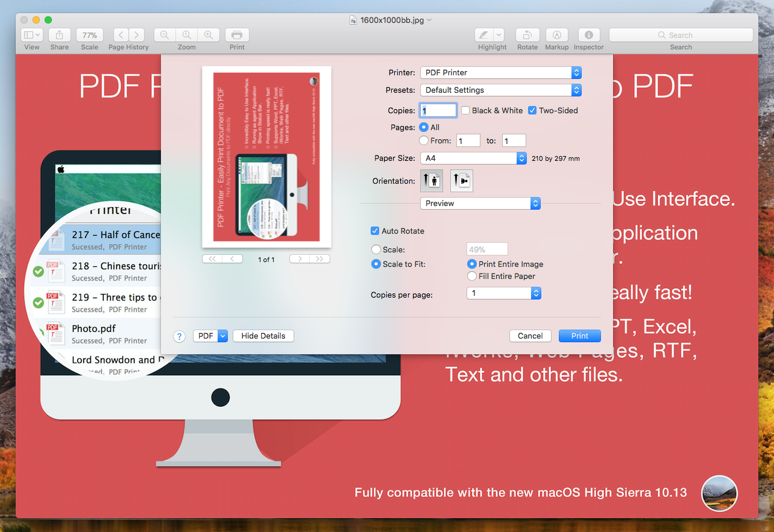The width and height of the screenshot is (774, 532).
Task: Select landscape orientation icon
Action: pyautogui.click(x=462, y=181)
